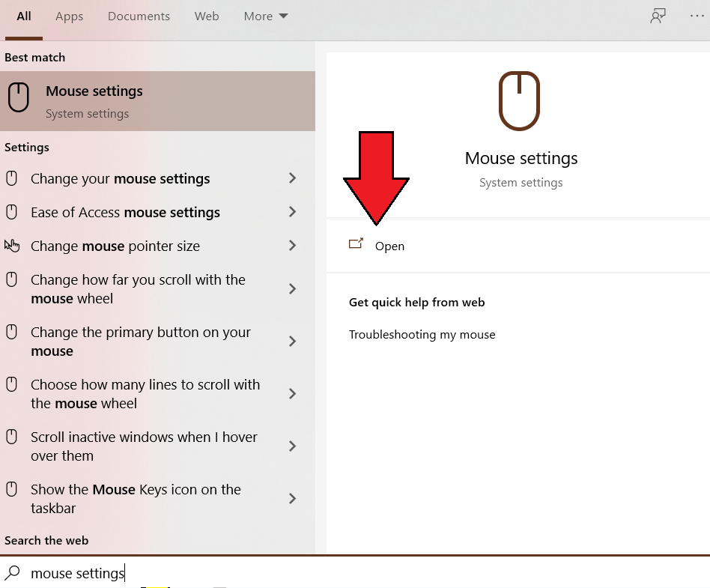Screen dimensions: 710x588
Task: Click the Open launch icon in preview pane
Action: pyautogui.click(x=356, y=243)
